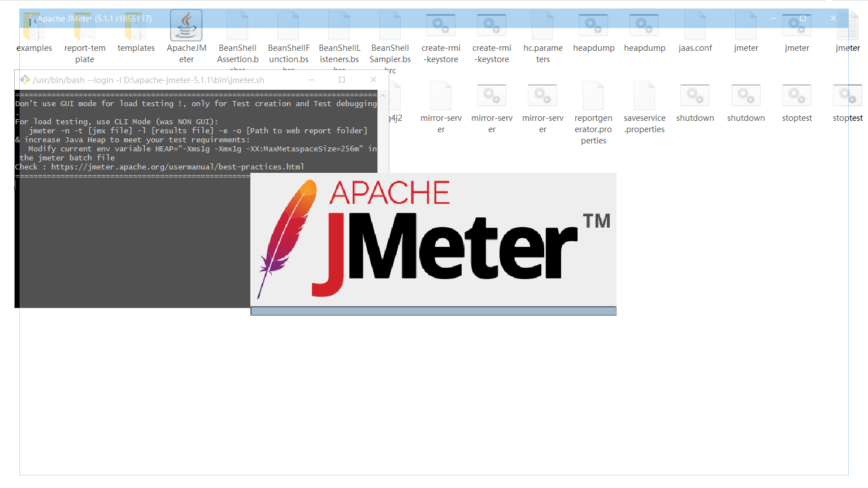Select the BeanShellFunction.bshrc file
The image size is (868, 488).
[288, 40]
